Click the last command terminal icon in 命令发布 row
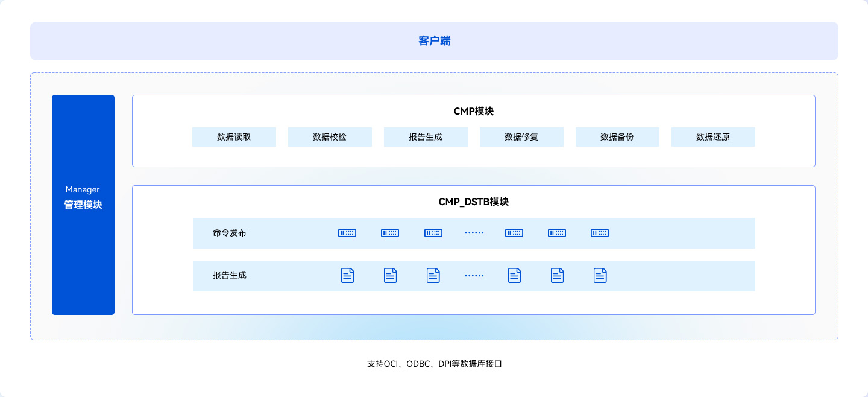This screenshot has width=868, height=397. click(600, 233)
